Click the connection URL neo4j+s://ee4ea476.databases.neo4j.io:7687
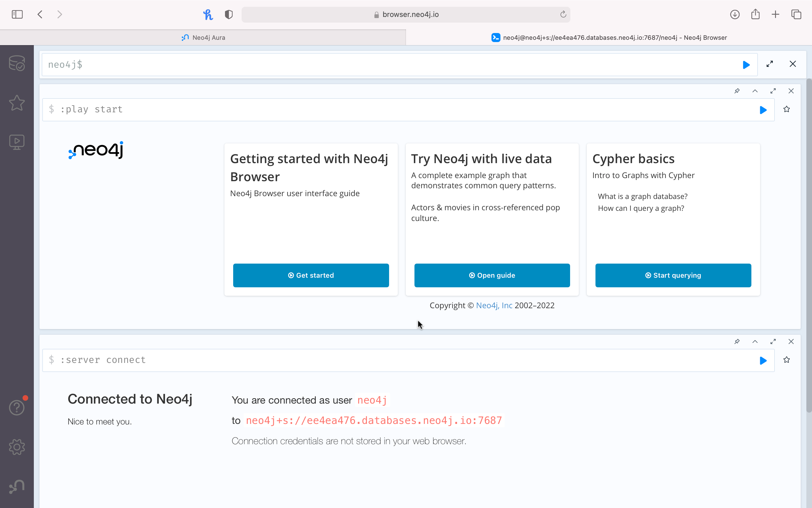Screen dimensions: 812x508 tap(374, 421)
